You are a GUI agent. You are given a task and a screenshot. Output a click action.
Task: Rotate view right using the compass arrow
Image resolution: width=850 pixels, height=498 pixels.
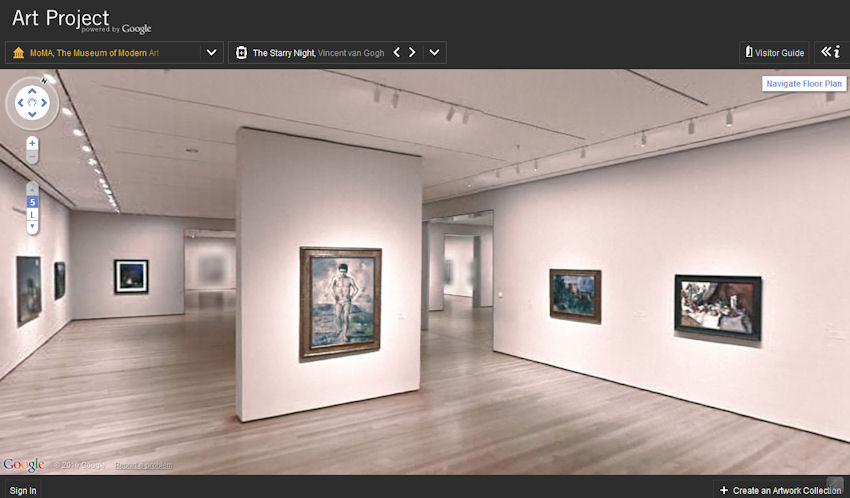[x=44, y=103]
